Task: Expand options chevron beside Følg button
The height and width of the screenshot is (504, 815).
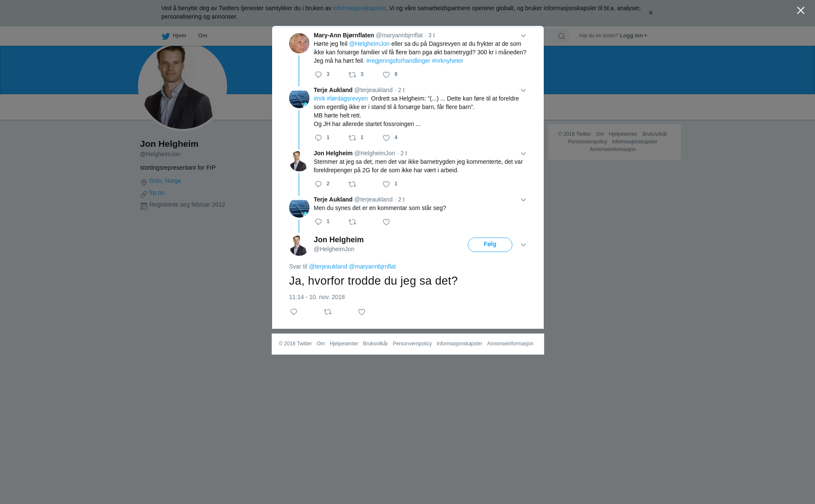Action: (x=523, y=245)
